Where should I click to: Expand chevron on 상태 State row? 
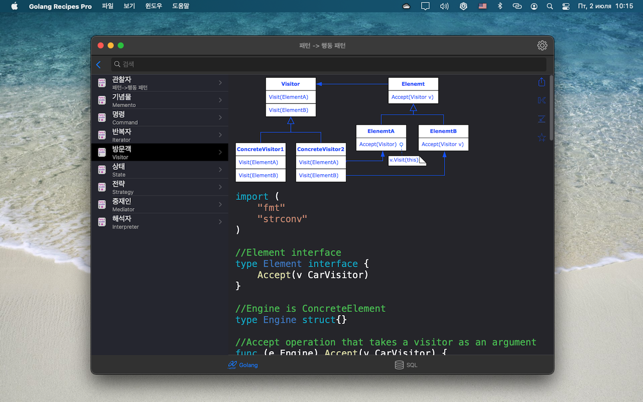(x=220, y=170)
